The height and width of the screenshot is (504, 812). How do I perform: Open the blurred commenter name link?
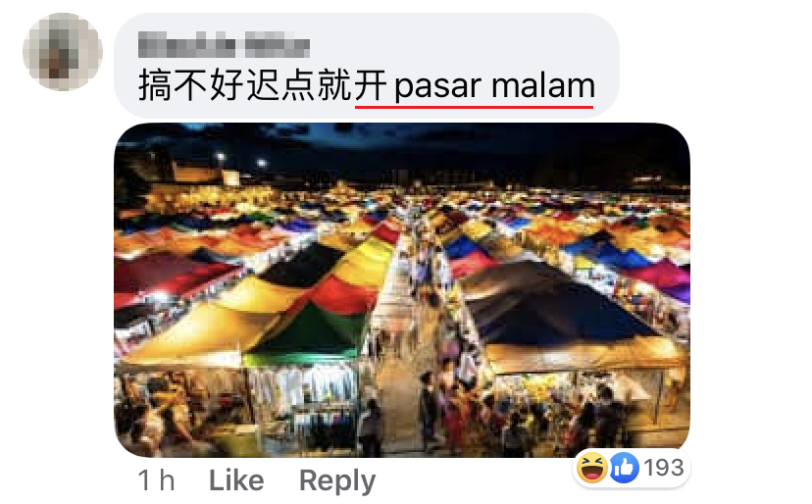pyautogui.click(x=224, y=45)
